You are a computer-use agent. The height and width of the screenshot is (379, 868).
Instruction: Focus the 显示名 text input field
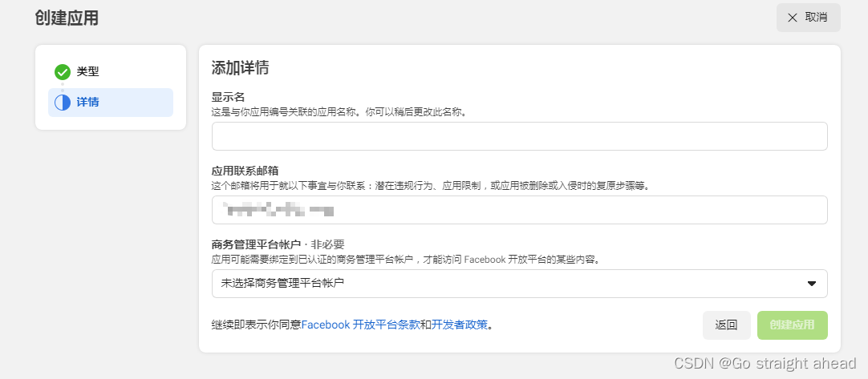coord(519,136)
